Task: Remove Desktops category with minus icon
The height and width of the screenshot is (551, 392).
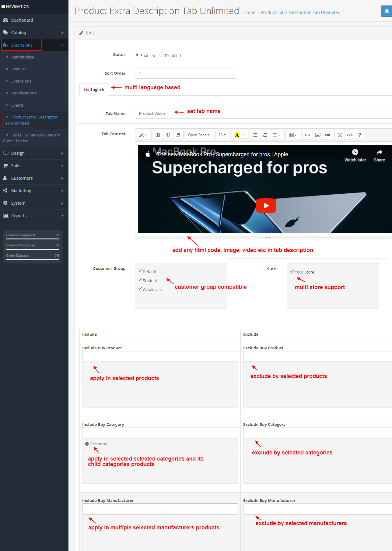Action: (87, 444)
